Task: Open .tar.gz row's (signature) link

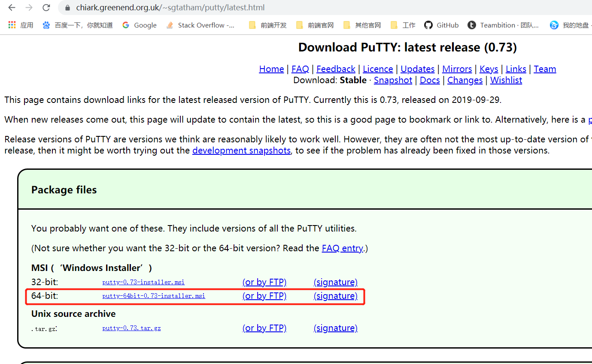Action: point(336,328)
